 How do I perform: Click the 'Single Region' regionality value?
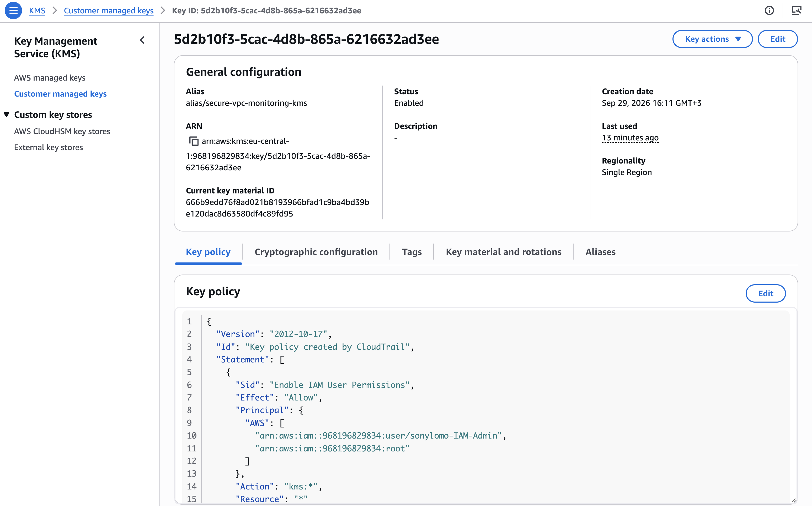click(x=627, y=172)
